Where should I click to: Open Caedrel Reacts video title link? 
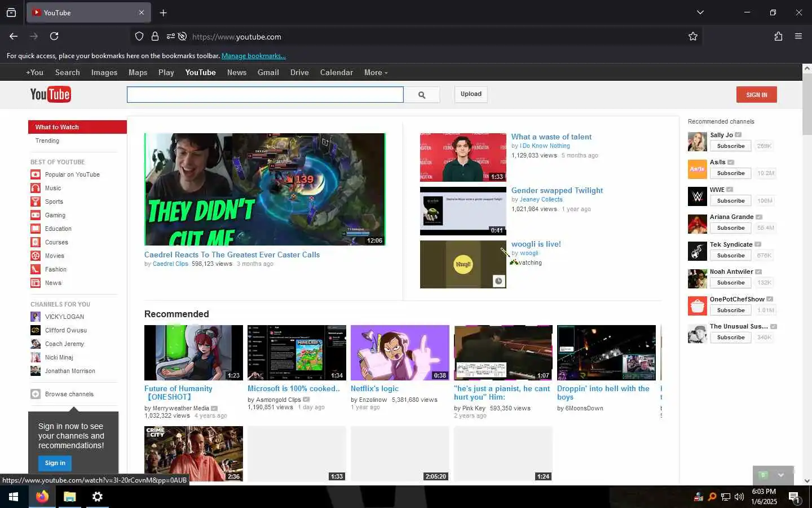click(x=232, y=255)
